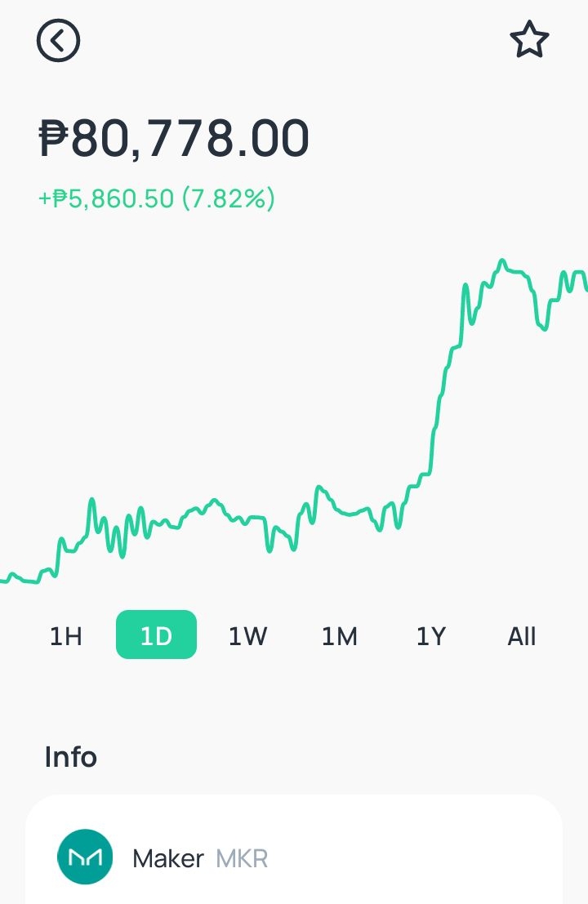Click the Maker name label
Screen dimensions: 588x904
coord(167,858)
